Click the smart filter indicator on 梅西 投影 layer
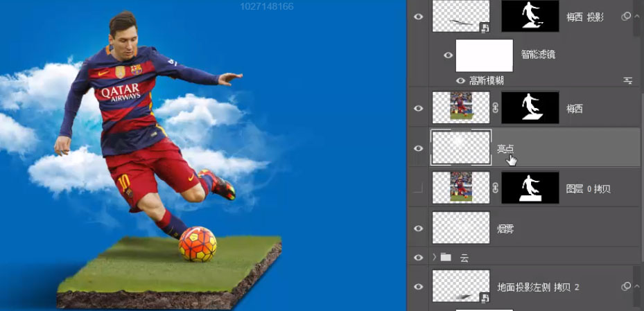 click(625, 17)
